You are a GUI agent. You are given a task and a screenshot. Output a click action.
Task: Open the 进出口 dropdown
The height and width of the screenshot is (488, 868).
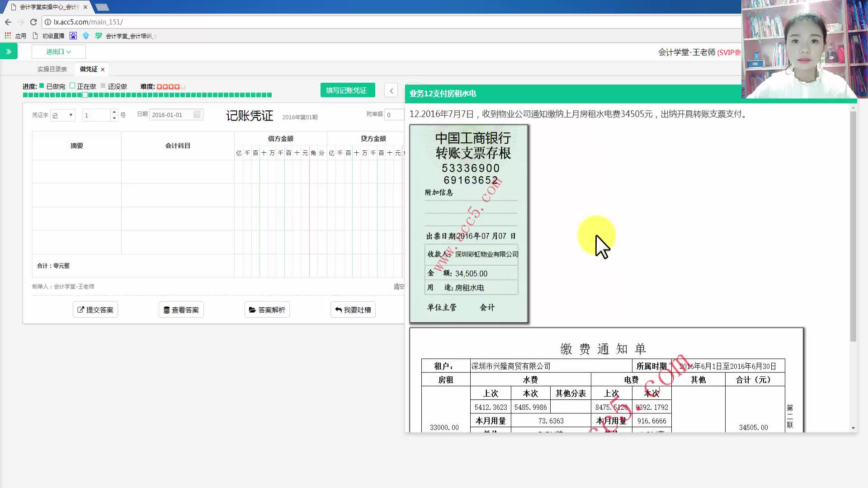pyautogui.click(x=58, y=52)
